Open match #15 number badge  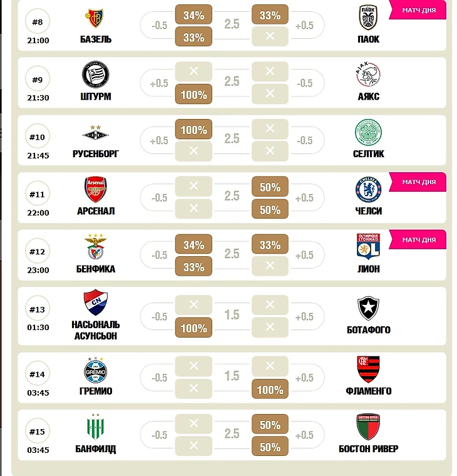(x=38, y=432)
